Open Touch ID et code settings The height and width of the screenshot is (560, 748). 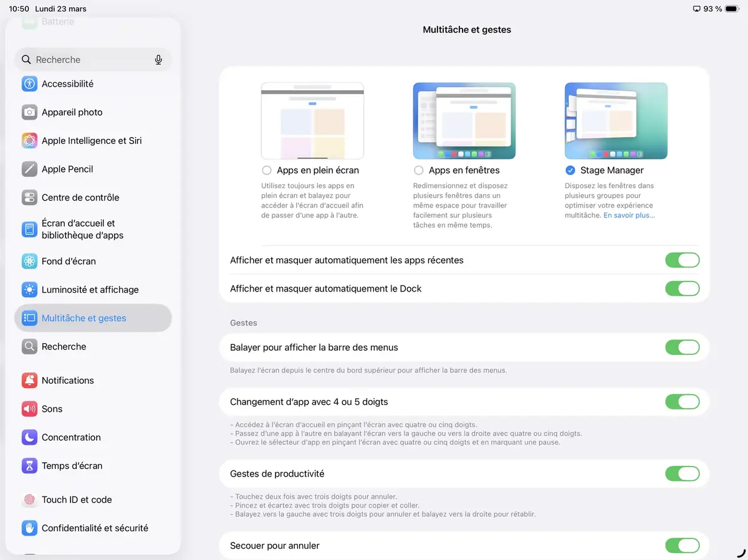click(77, 500)
